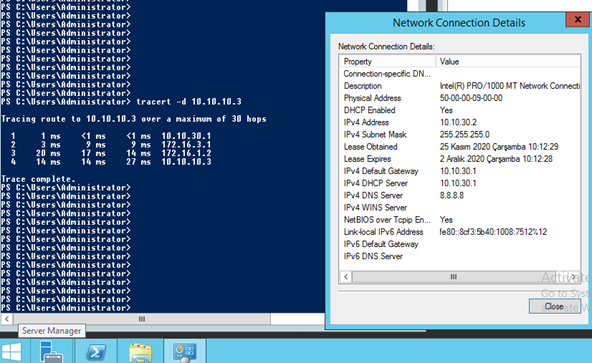
Task: Select the IPv6 DNS Server row
Action: (x=460, y=256)
